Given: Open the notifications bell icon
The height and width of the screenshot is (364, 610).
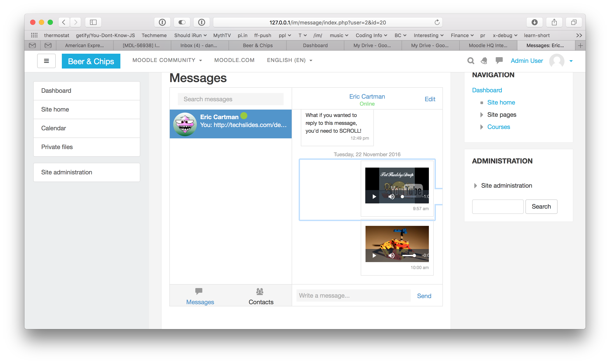Looking at the screenshot, I should (x=484, y=61).
